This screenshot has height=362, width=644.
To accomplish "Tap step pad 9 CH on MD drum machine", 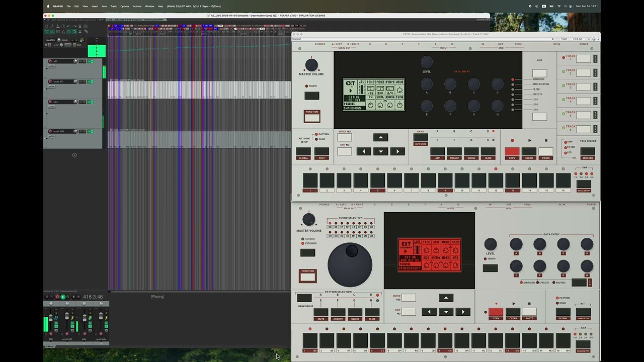I will (445, 340).
